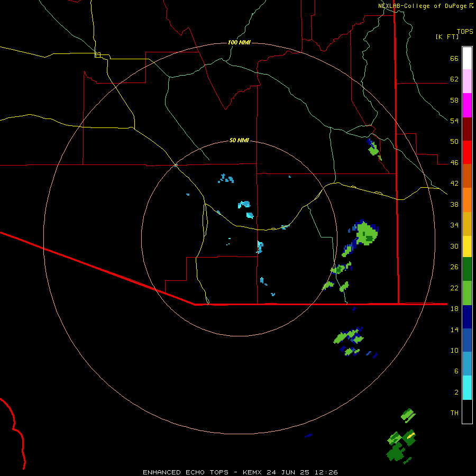Click the legend value 34
Screen dimensions: 476x476
pos(454,225)
